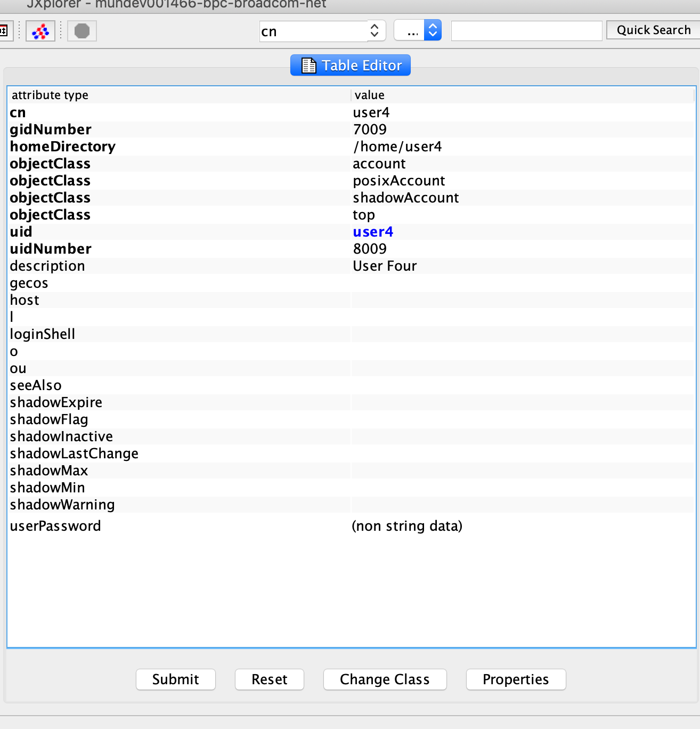The image size is (700, 729).
Task: Click the Quick Search button
Action: click(x=653, y=30)
